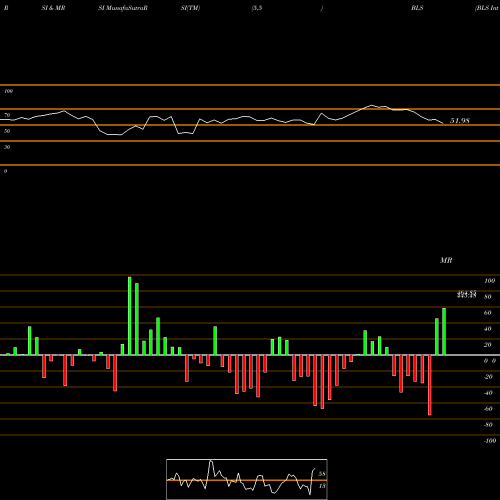This screenshot has width=500, height=500.
Task: Click the 'BLS' ticker label at top
Action: point(417,8)
